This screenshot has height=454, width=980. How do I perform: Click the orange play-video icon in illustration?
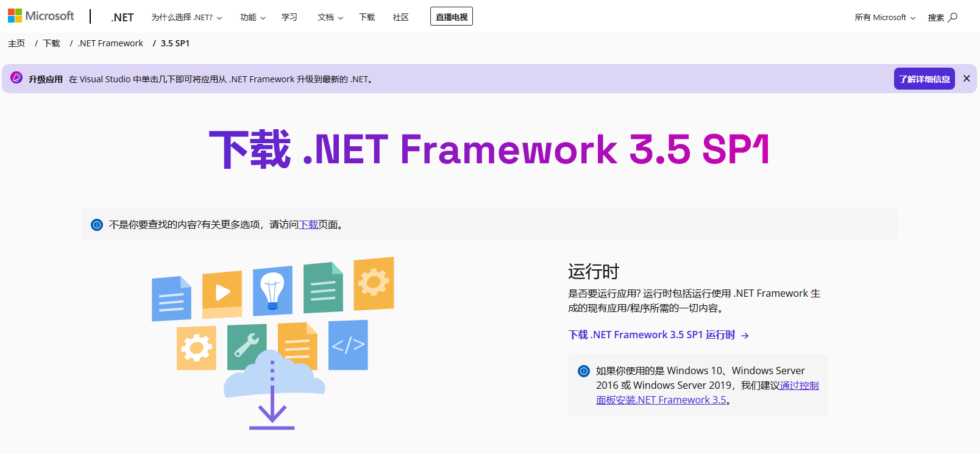pyautogui.click(x=222, y=294)
